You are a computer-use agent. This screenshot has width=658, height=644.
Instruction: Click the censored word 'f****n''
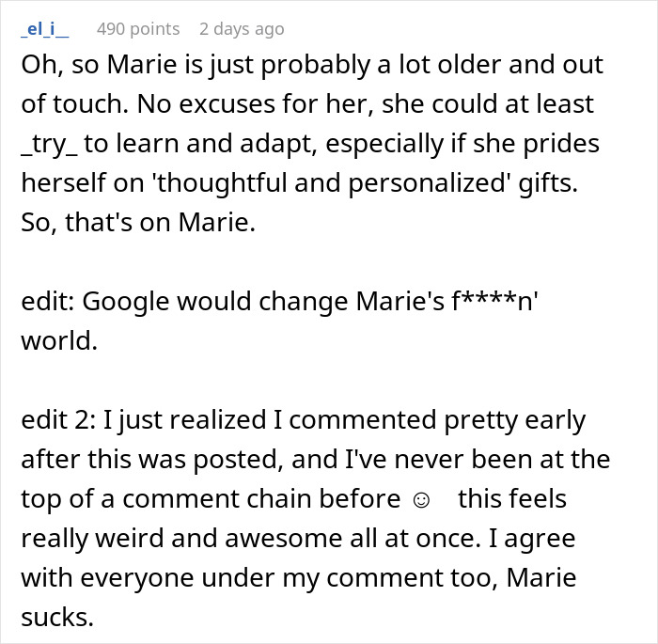point(494,301)
